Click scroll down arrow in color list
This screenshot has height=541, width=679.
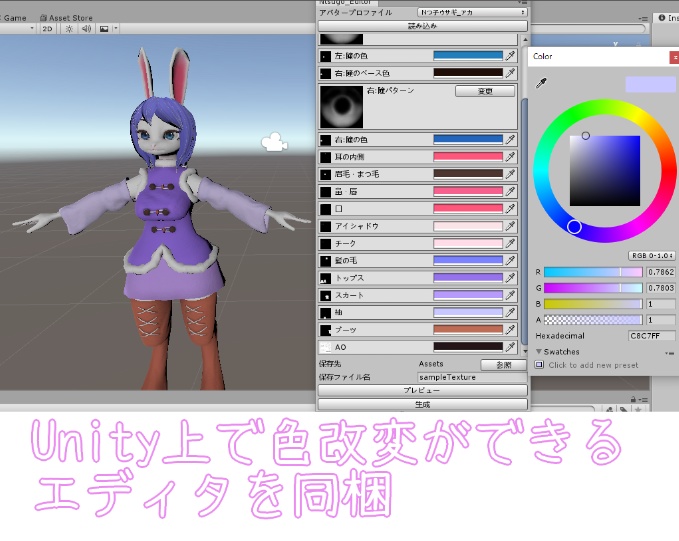click(x=525, y=351)
